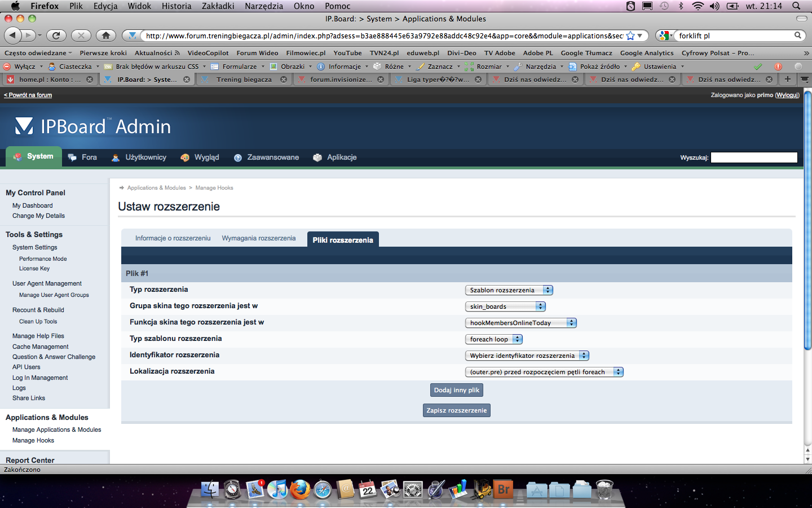This screenshot has width=812, height=508.
Task: Click the Trash icon in the dock
Action: [x=604, y=489]
